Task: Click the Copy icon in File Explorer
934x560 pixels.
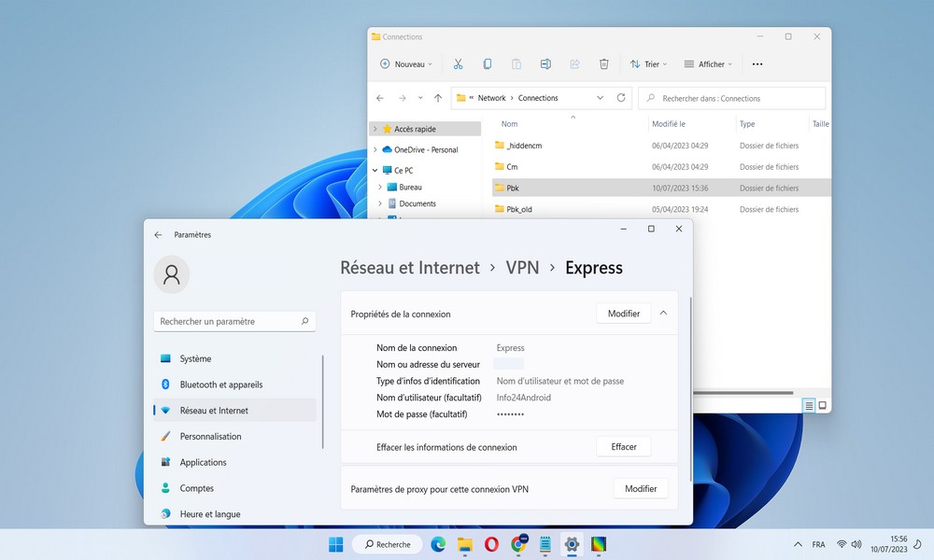Action: tap(487, 63)
